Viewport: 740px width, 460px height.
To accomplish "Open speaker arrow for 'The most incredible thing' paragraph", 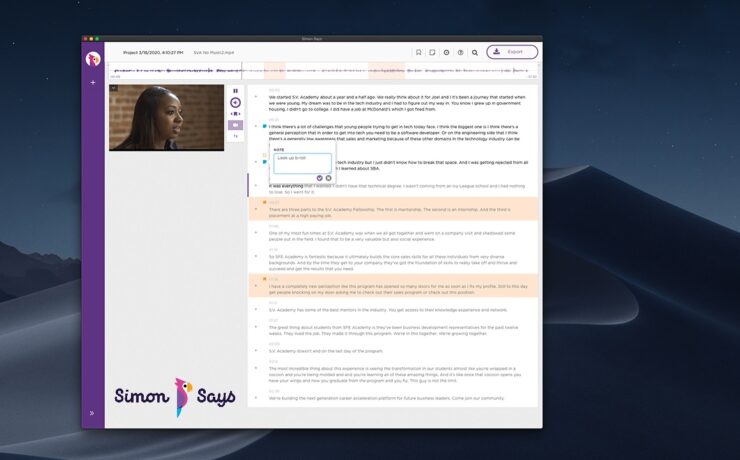I will pos(256,368).
